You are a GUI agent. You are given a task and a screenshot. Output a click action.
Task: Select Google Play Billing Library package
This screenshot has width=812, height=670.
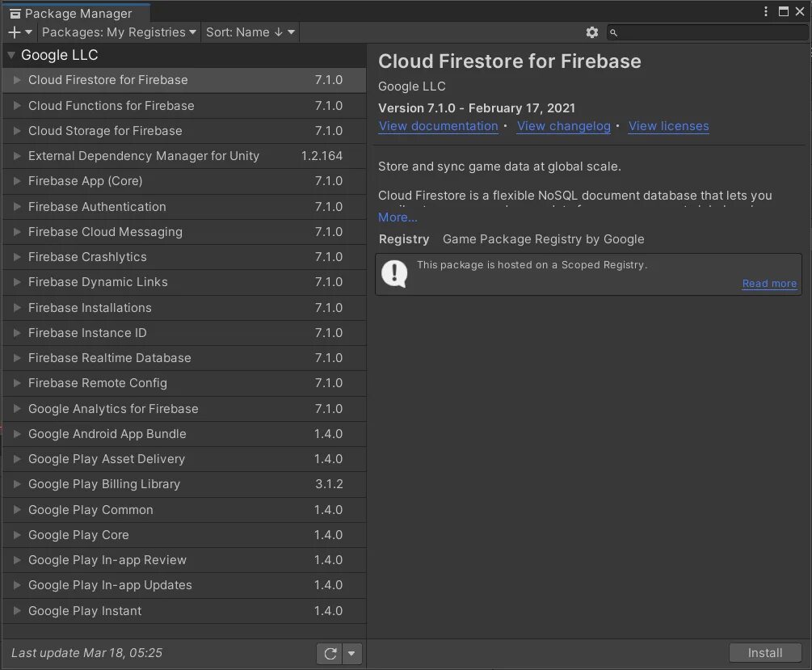pos(184,484)
